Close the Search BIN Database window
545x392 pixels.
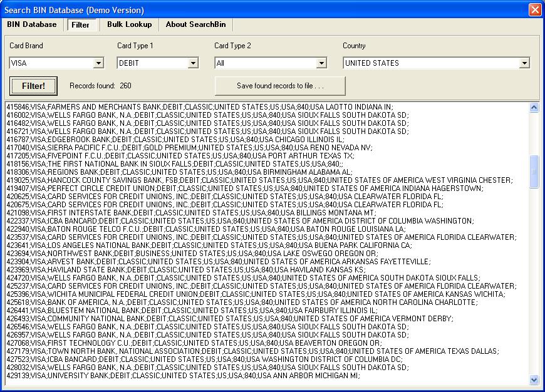coord(534,9)
